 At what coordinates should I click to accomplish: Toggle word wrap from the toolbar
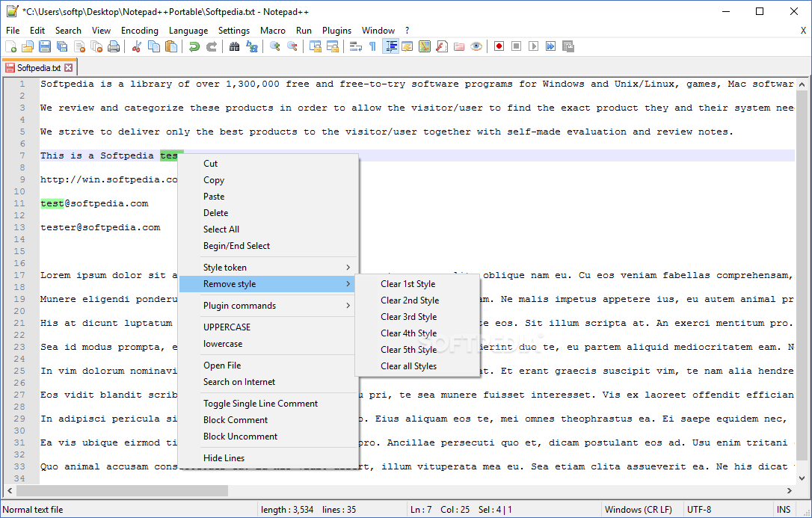356,46
